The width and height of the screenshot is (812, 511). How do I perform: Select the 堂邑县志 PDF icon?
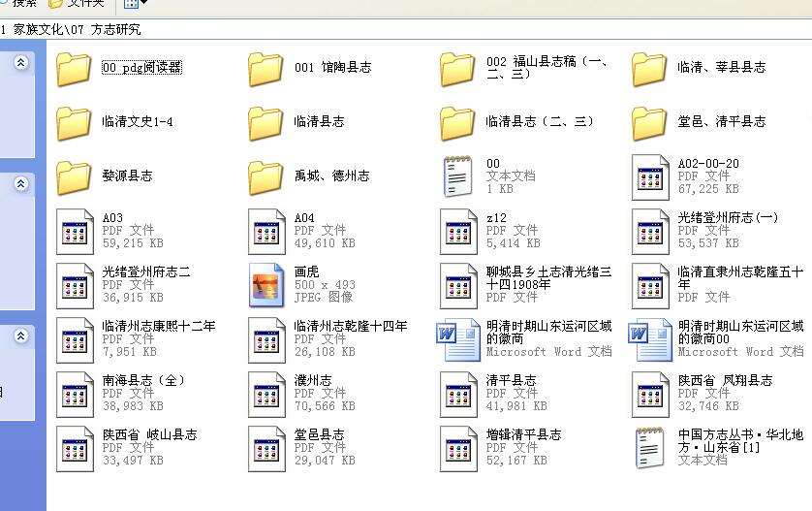click(267, 449)
